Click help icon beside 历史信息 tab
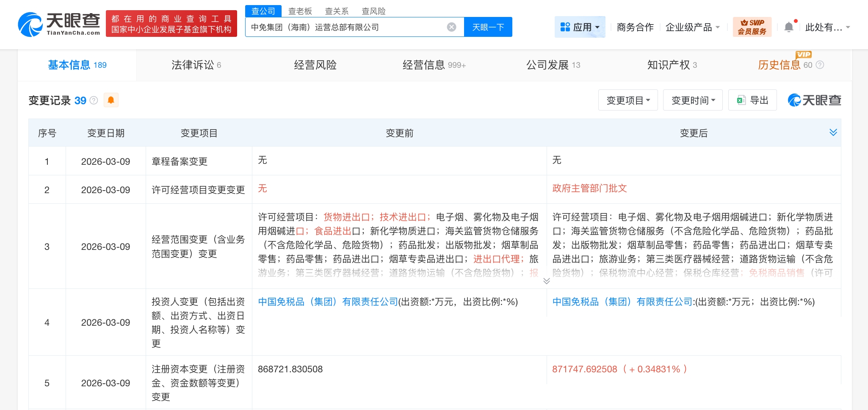 pyautogui.click(x=820, y=65)
